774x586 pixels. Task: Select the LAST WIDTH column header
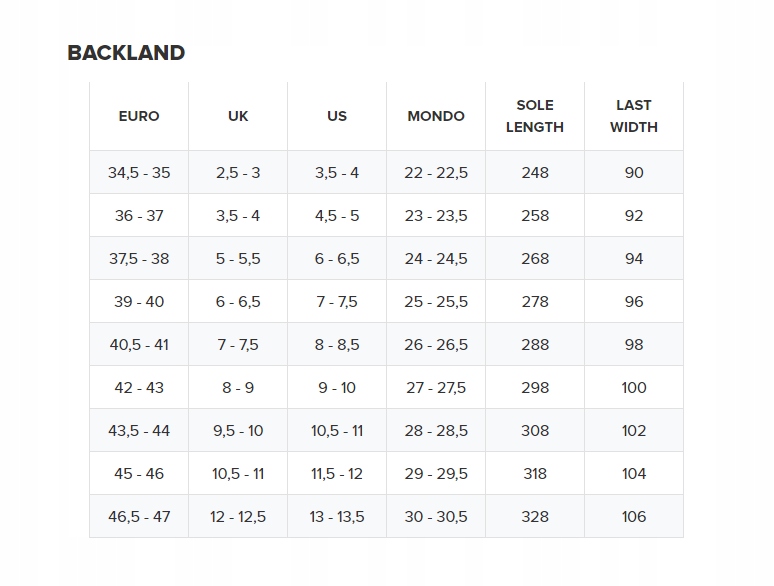634,116
